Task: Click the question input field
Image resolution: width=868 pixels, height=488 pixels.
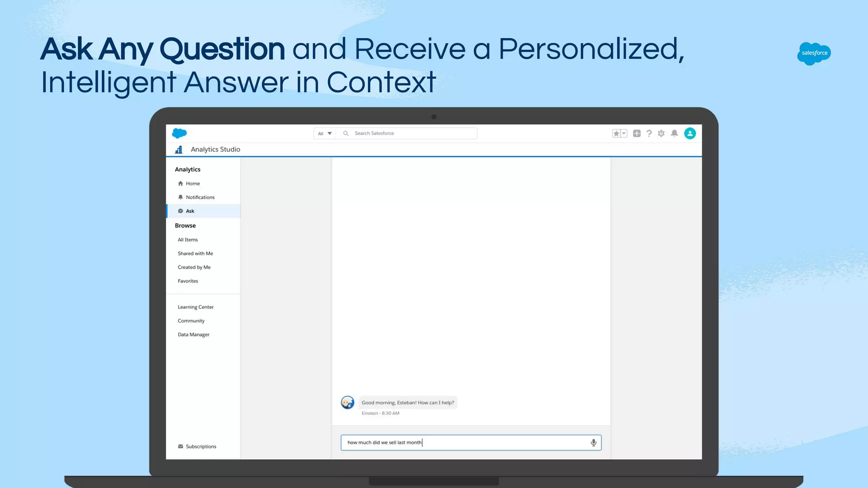Action: (471, 443)
